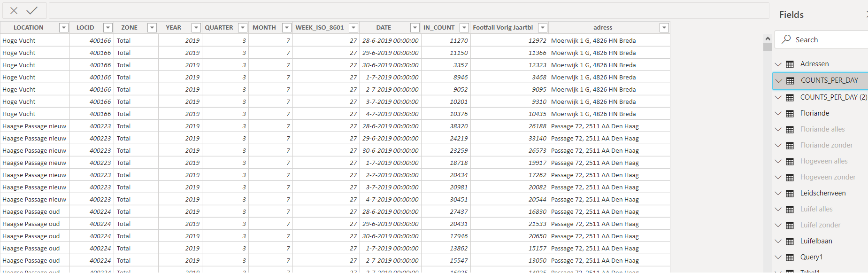Open the QUARTER column filter dropdown
This screenshot has height=273, width=868.
(243, 28)
